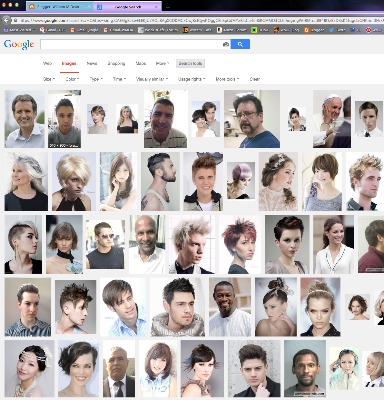This screenshot has width=384, height=400.
Task: Click the blue search magnifier button
Action: point(240,44)
